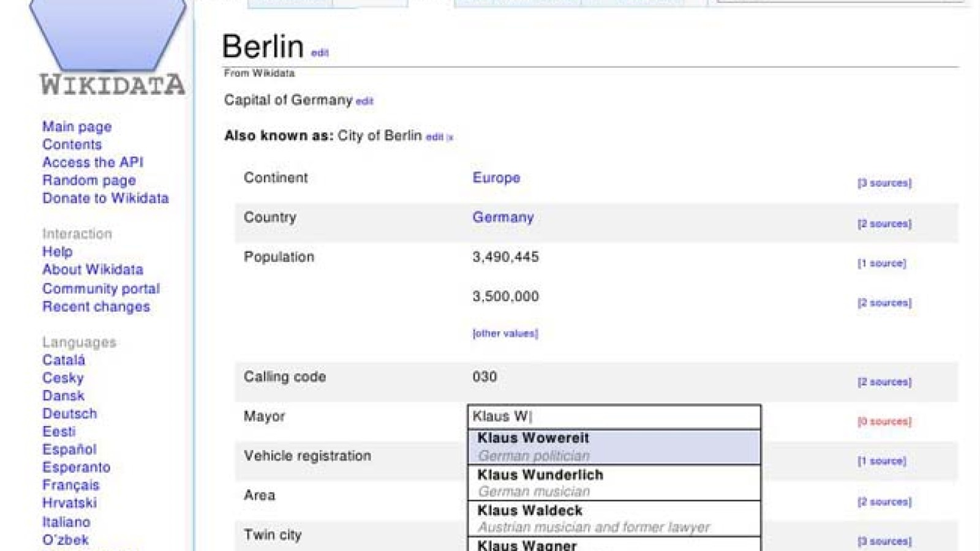This screenshot has width=980, height=551.
Task: Show sources for Calling code
Action: click(884, 382)
